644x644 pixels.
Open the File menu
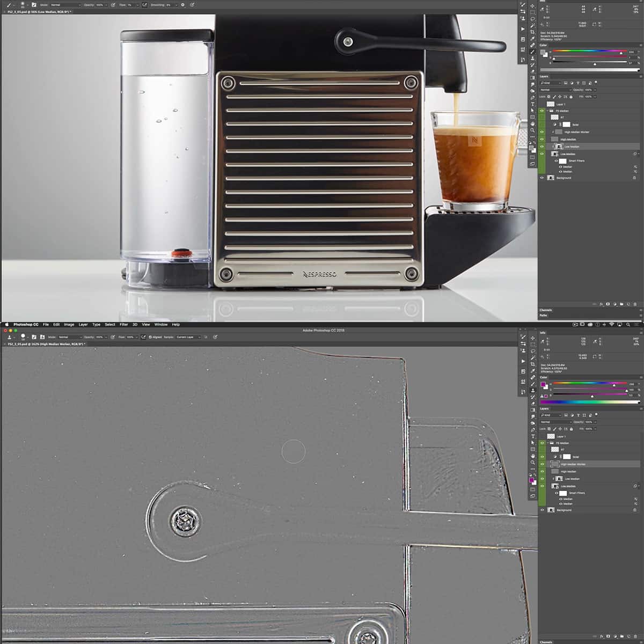pyautogui.click(x=46, y=324)
